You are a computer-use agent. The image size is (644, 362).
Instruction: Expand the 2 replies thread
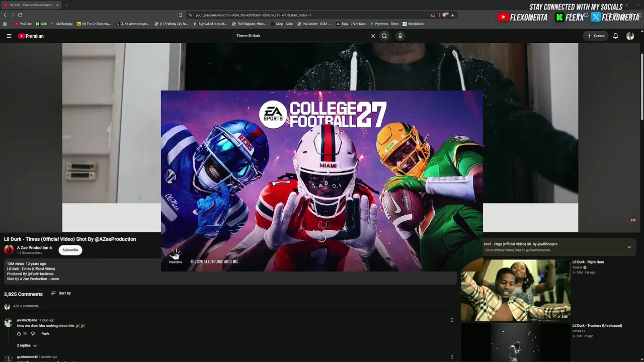point(27,345)
